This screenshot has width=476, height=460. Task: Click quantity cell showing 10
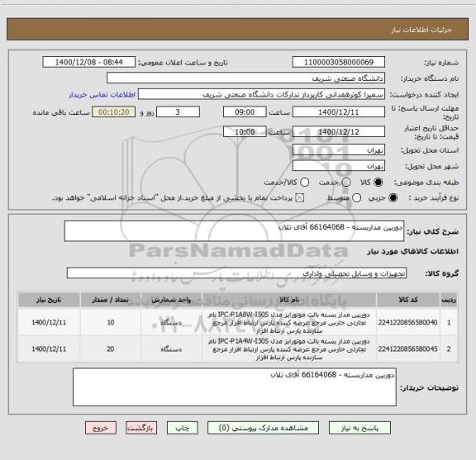[111, 322]
